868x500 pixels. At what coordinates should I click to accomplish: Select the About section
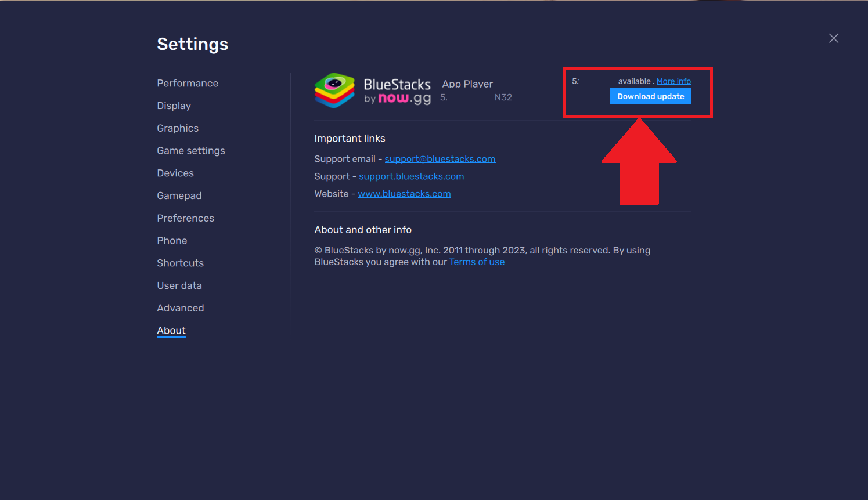(x=171, y=331)
